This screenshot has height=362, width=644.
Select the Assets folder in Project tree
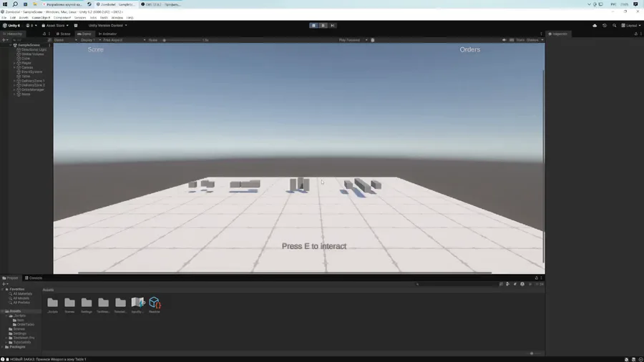coord(15,311)
